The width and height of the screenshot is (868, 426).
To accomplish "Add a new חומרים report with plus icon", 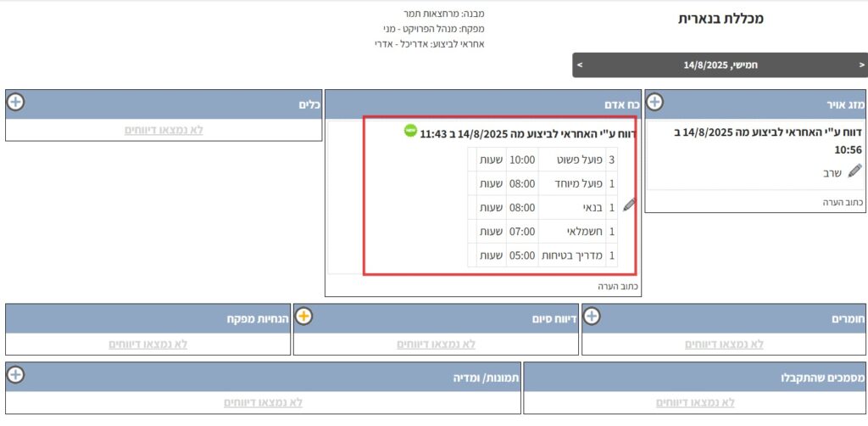I will tap(592, 317).
